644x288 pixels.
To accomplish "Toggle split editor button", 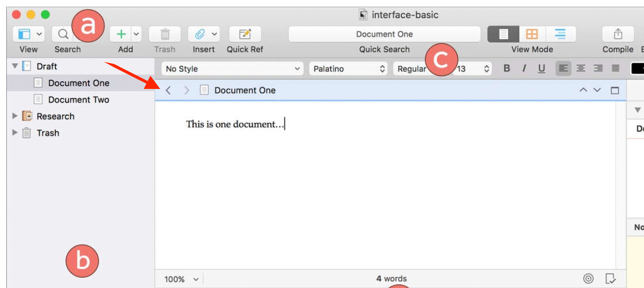I will coord(615,91).
